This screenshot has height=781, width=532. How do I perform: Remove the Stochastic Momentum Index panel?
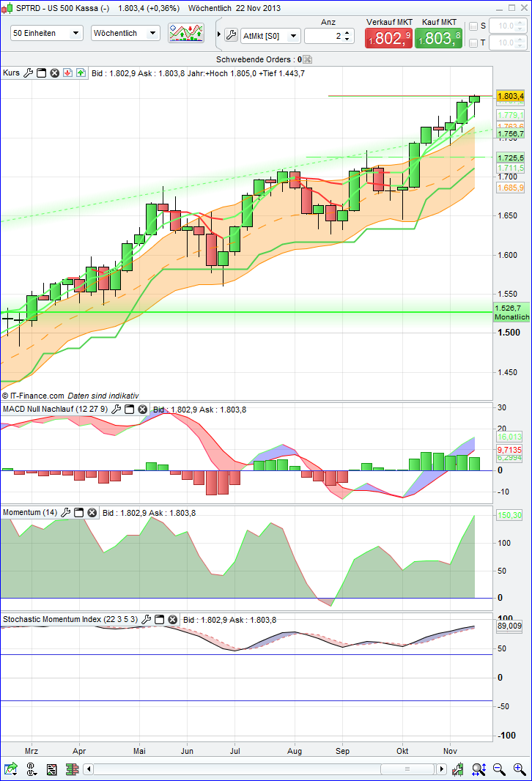[x=172, y=620]
